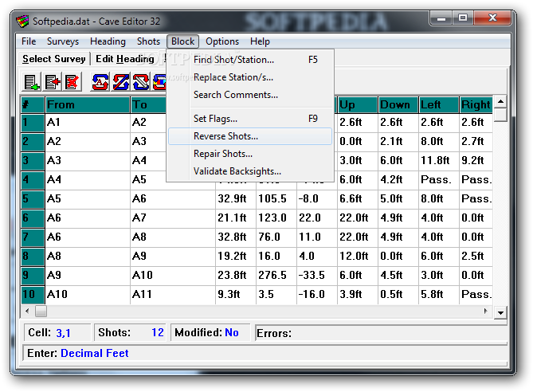The image size is (533, 392).
Task: Click Right cell 2.7ft in row 2
Action: coord(476,142)
